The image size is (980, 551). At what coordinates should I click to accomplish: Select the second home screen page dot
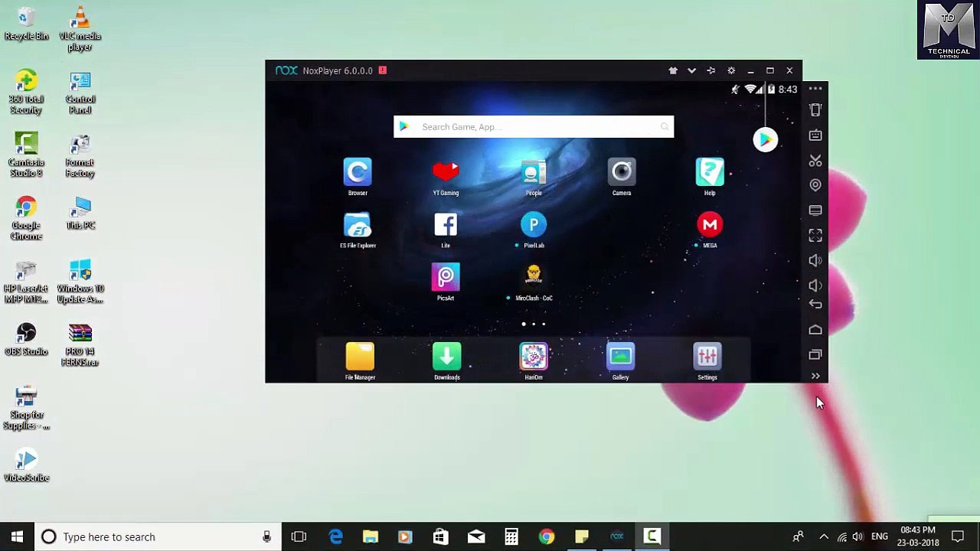coord(534,324)
